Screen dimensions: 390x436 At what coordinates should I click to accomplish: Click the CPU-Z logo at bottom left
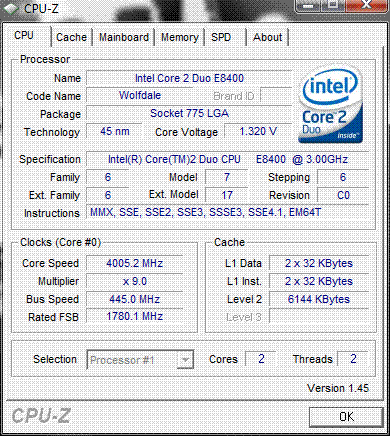[41, 416]
